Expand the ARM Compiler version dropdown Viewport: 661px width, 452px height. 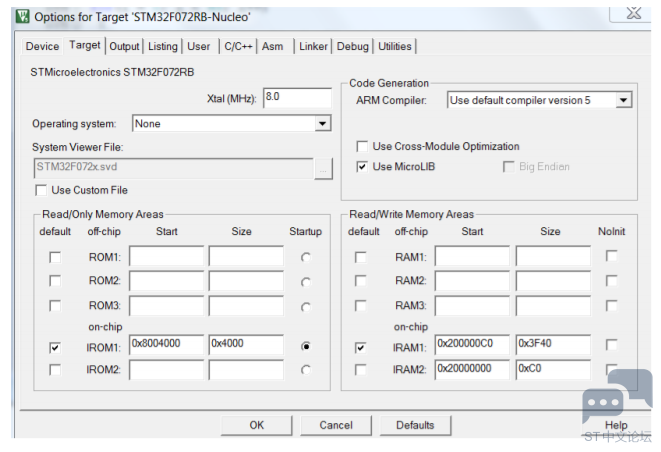(623, 100)
